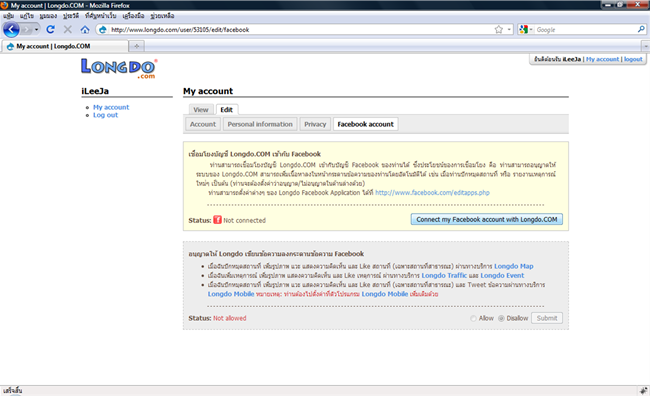Open the first Firefox menu (แฟ้ม)
The image size is (650, 396).
click(8, 16)
